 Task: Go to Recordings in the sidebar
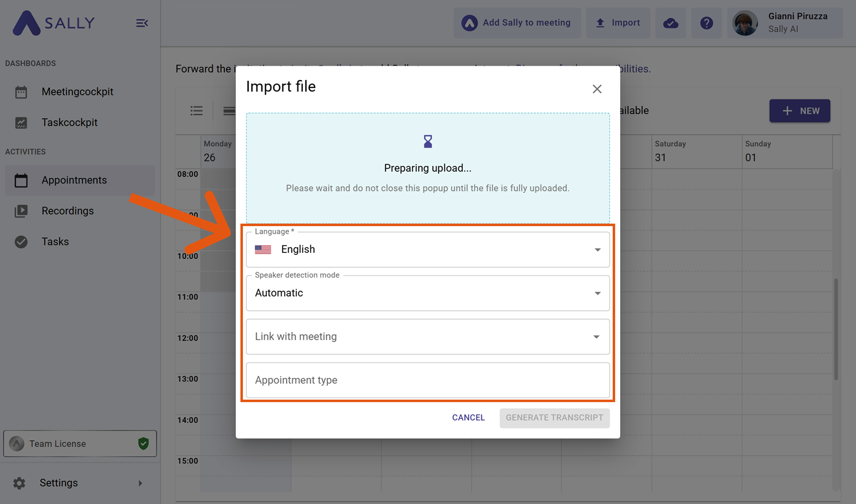[68, 211]
